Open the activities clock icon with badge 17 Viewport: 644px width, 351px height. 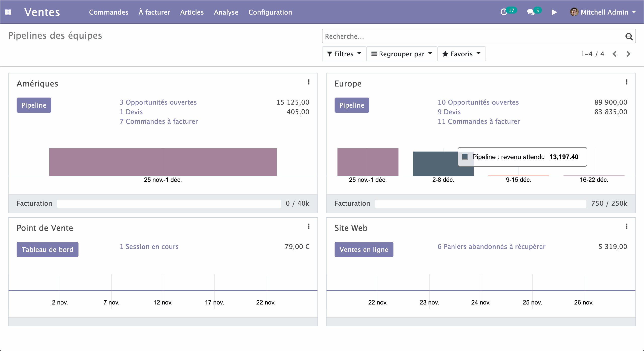(x=504, y=12)
